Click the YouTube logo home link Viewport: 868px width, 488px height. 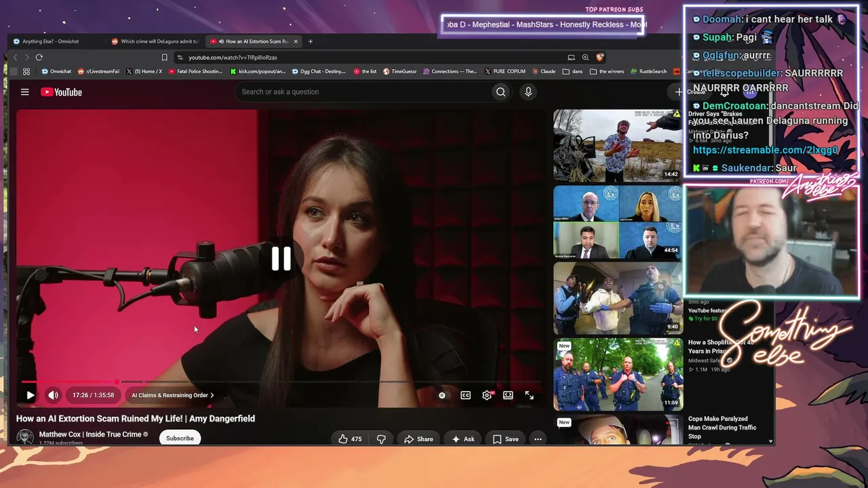coord(61,92)
